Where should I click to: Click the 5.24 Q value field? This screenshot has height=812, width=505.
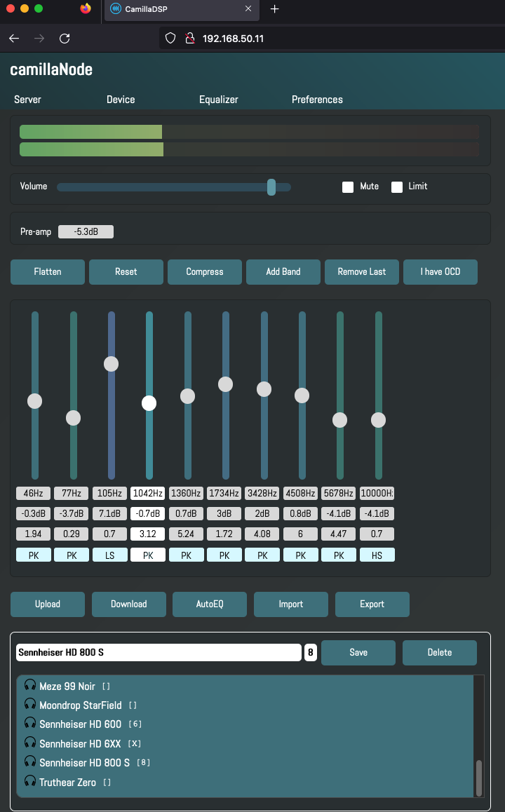tap(186, 534)
